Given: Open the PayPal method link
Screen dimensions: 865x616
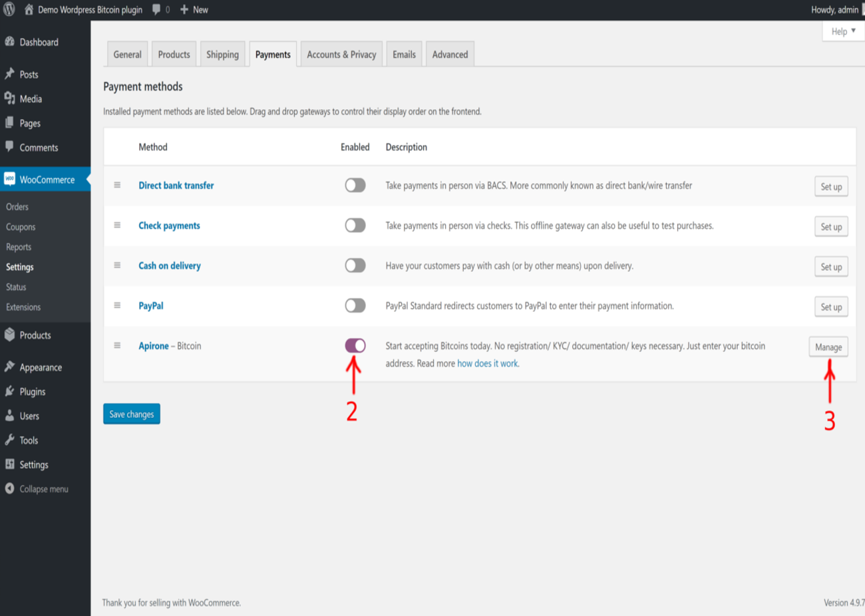Looking at the screenshot, I should (151, 305).
